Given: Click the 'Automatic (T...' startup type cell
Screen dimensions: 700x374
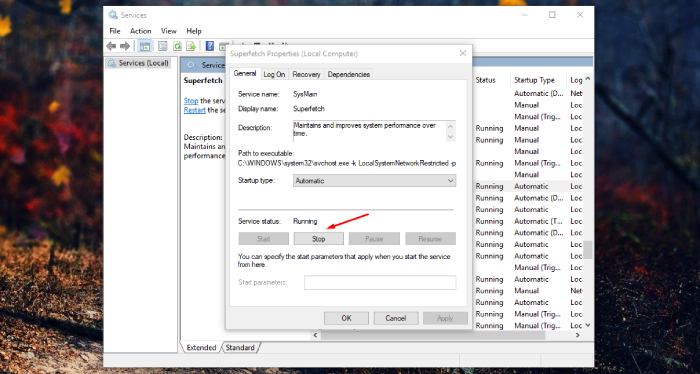Looking at the screenshot, I should pos(538,221).
